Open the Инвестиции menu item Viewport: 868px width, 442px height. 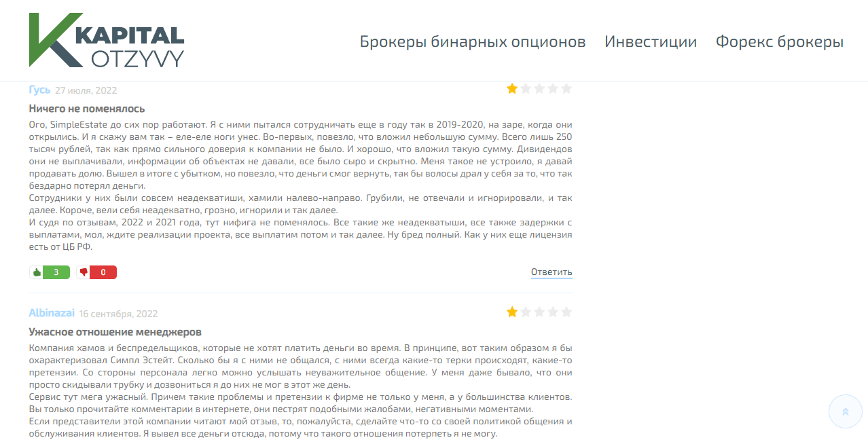(x=650, y=41)
